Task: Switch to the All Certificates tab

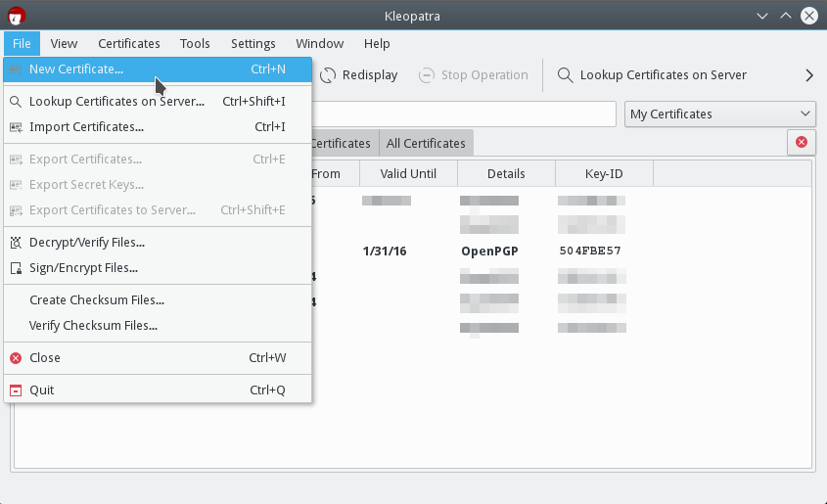Action: pos(426,143)
